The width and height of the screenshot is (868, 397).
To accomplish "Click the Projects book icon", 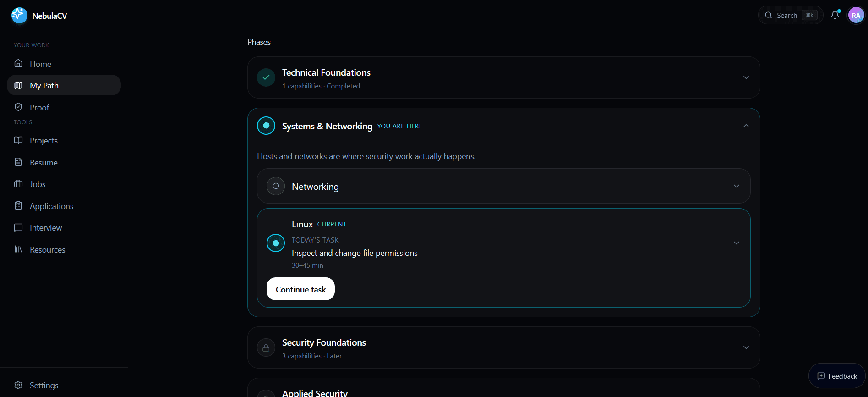I will tap(18, 140).
